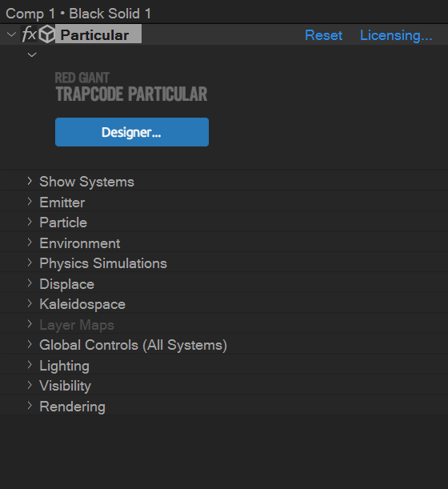The width and height of the screenshot is (448, 489).
Task: Collapse the Trapcode Particular logo section chevron
Action: pyautogui.click(x=32, y=55)
